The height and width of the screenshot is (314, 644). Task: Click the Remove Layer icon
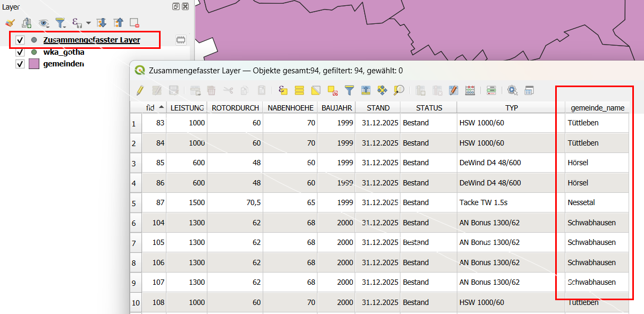tap(135, 23)
